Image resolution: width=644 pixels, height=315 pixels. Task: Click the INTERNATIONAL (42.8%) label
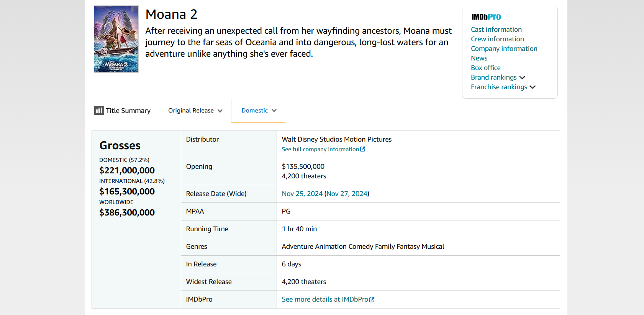(x=132, y=181)
